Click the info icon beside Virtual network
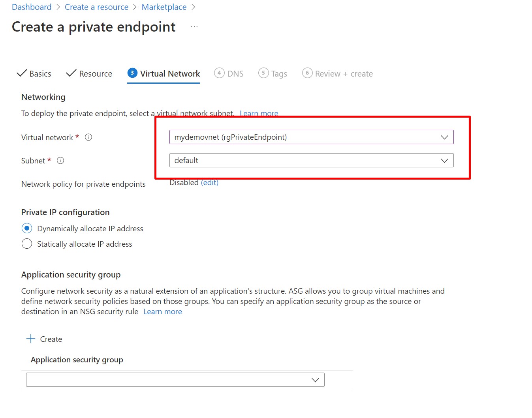Viewport: 532px width, 418px height. pyautogui.click(x=88, y=137)
